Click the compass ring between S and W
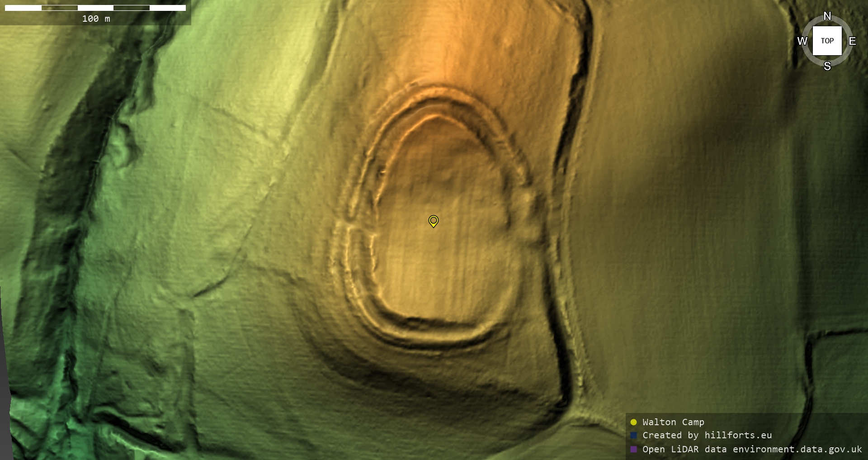Screen dimensions: 868x460 810,58
